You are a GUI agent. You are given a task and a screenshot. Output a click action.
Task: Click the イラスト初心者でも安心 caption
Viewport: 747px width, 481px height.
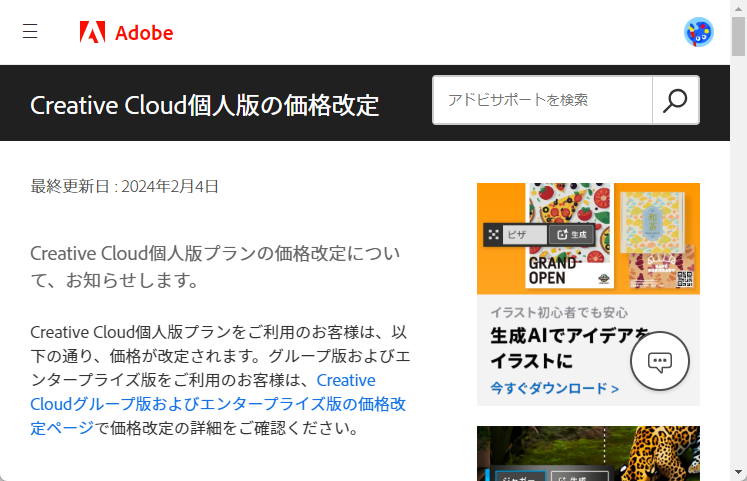[x=559, y=312]
